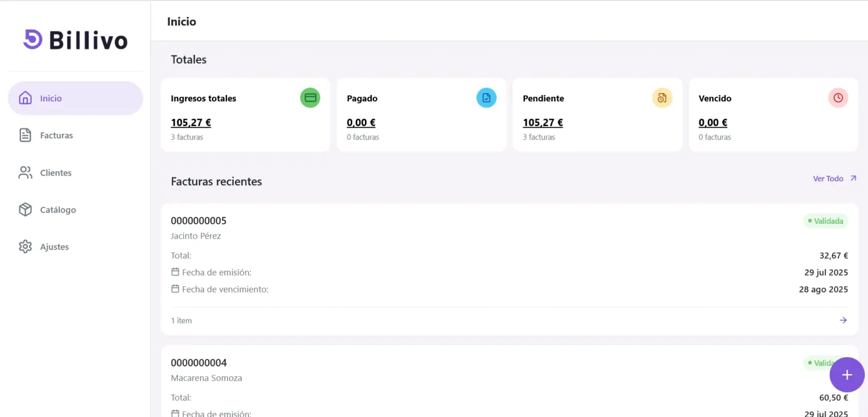This screenshot has height=417, width=868.
Task: Open invoice 0000000005 with the arrow icon
Action: pyautogui.click(x=843, y=320)
